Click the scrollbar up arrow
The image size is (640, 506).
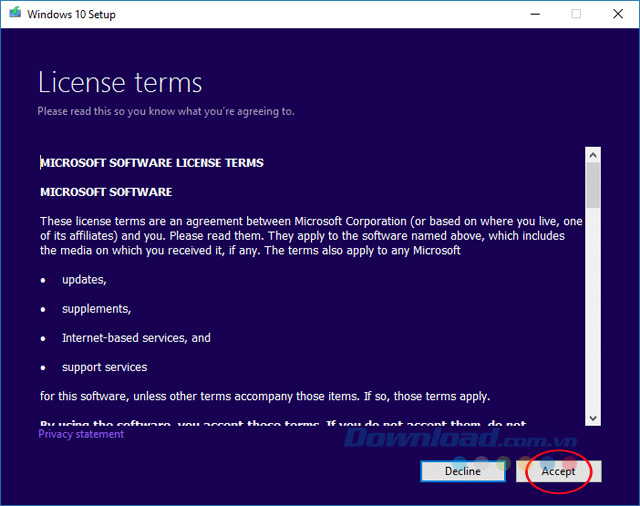[x=593, y=155]
